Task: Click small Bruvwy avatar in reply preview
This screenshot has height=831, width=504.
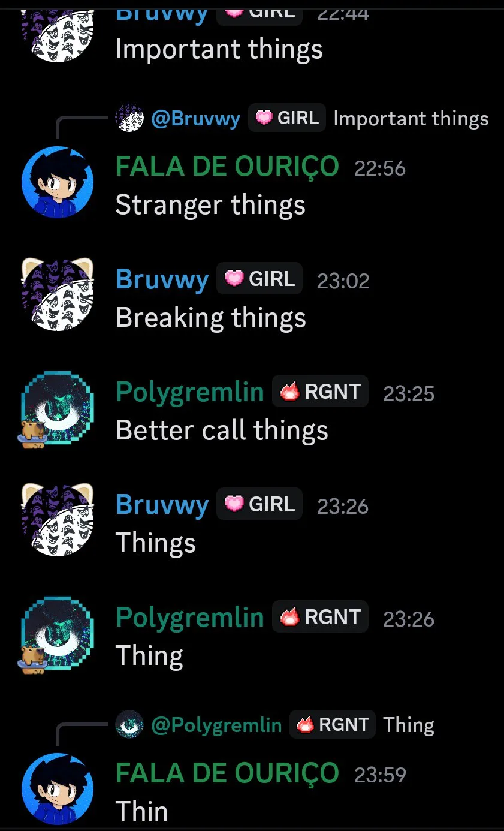Action: (x=129, y=118)
